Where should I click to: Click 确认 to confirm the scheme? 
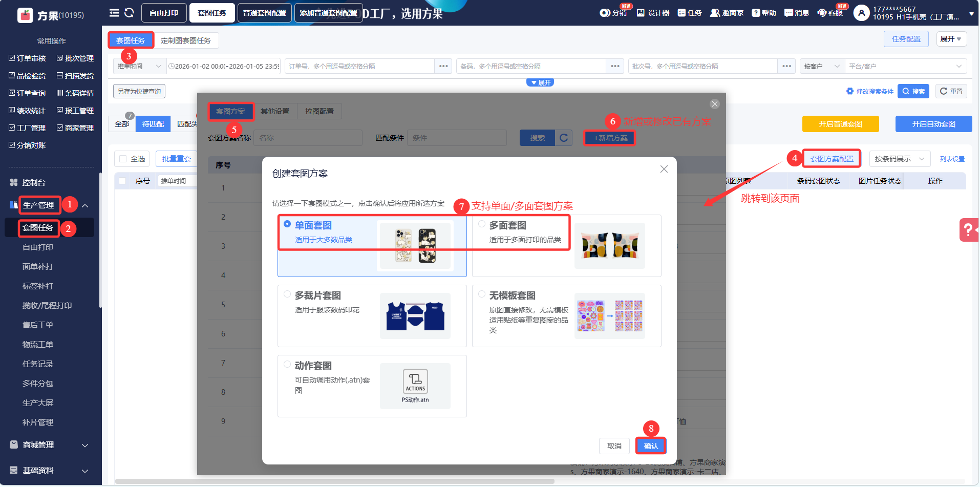651,446
